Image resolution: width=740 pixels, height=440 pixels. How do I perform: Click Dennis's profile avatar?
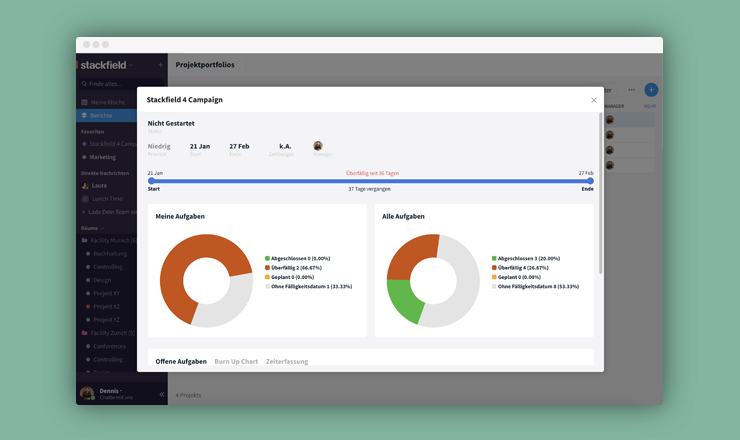point(87,393)
